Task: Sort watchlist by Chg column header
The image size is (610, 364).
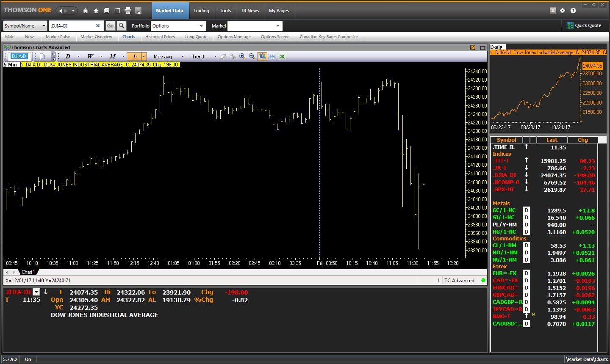Action: pos(583,140)
